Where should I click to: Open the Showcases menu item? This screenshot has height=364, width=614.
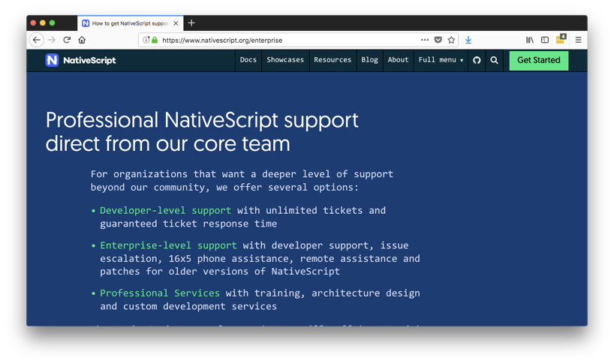pyautogui.click(x=285, y=60)
